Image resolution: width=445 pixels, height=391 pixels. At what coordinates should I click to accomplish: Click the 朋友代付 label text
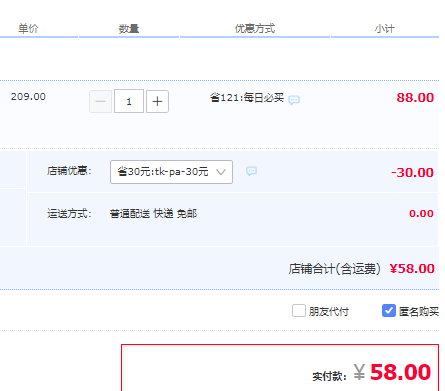(329, 312)
